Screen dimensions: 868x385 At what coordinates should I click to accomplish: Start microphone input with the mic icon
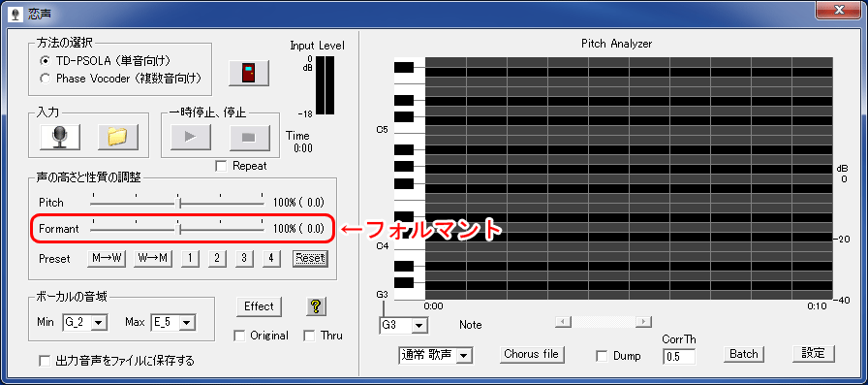(x=60, y=136)
